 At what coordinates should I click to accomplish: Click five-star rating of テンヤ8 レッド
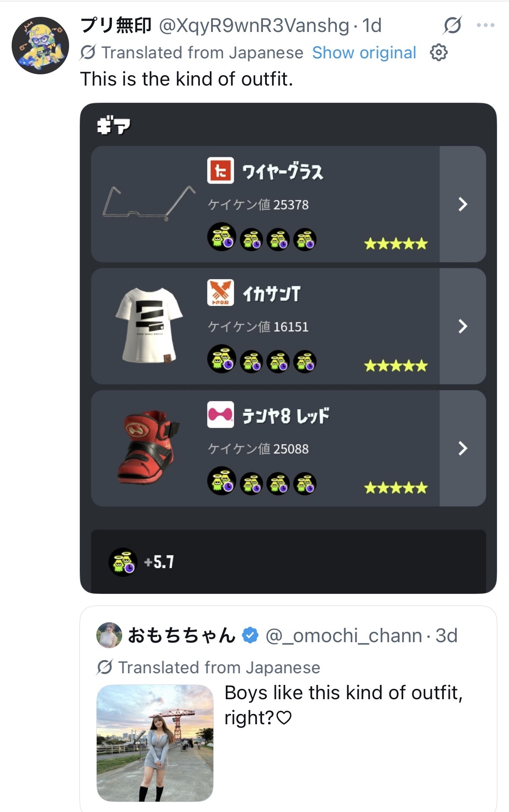coord(396,488)
